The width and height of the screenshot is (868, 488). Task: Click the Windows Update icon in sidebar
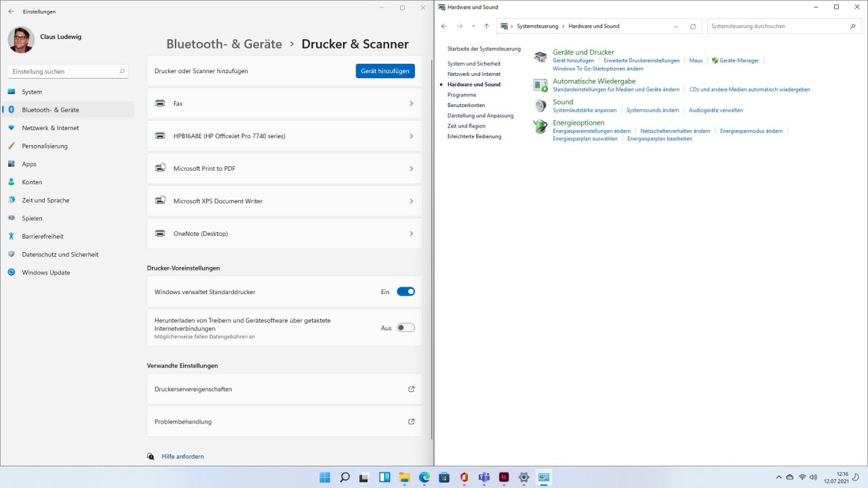click(11, 272)
